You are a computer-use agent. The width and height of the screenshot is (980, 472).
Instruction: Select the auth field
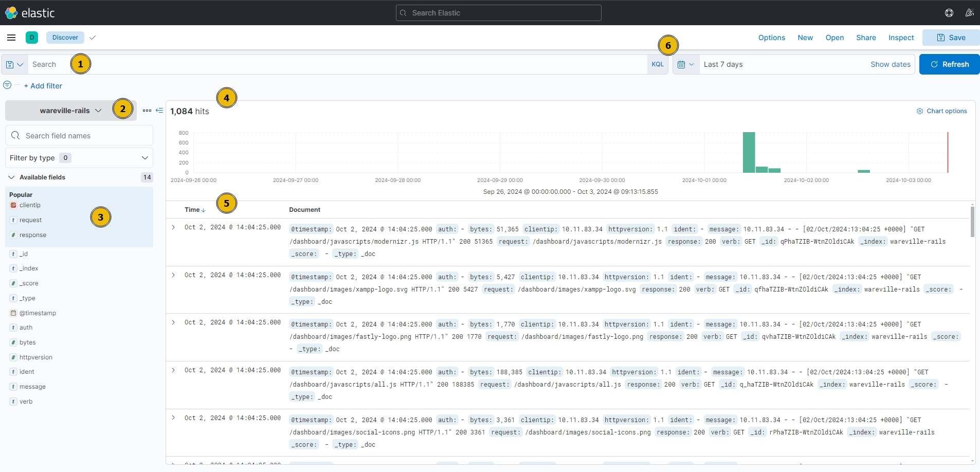26,328
